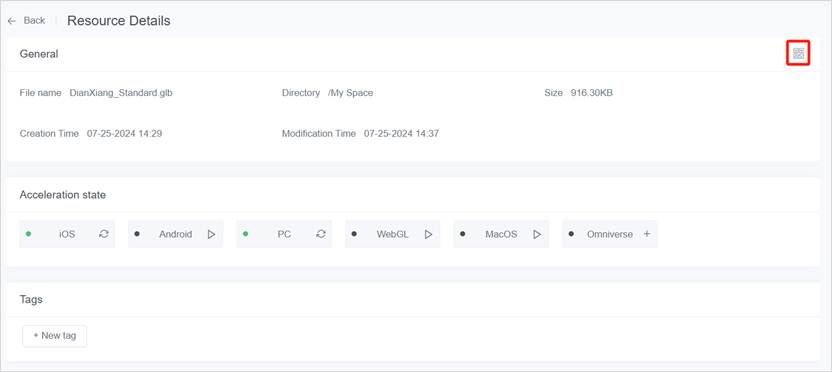This screenshot has width=832, height=372.
Task: Click the Creation Time label
Action: [49, 134]
